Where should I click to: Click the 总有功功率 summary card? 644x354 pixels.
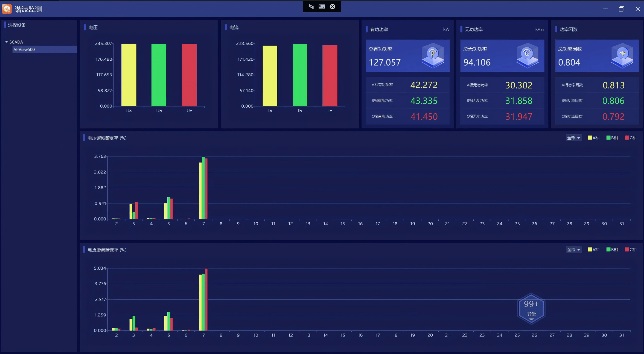click(x=407, y=56)
